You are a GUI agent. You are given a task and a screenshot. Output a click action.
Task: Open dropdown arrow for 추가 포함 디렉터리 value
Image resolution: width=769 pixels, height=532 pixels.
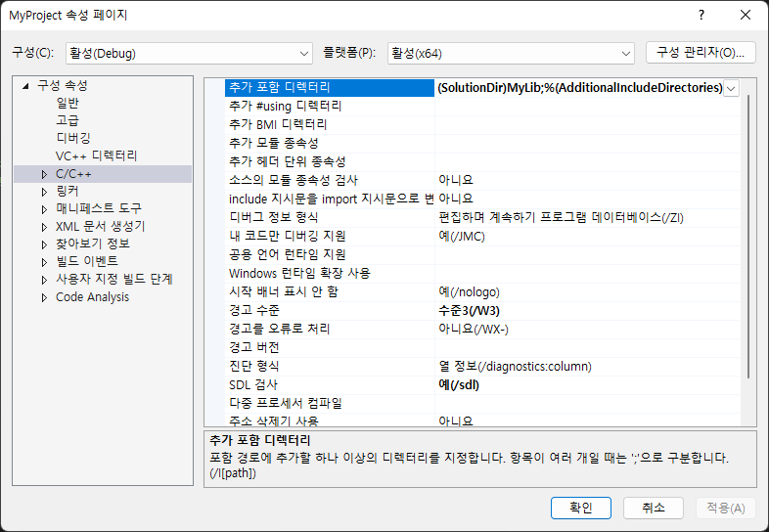(x=731, y=88)
